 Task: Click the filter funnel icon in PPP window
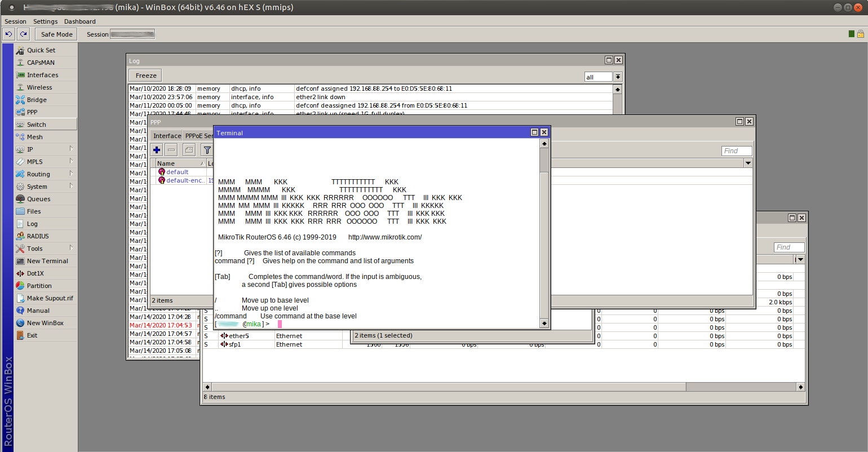pyautogui.click(x=207, y=150)
